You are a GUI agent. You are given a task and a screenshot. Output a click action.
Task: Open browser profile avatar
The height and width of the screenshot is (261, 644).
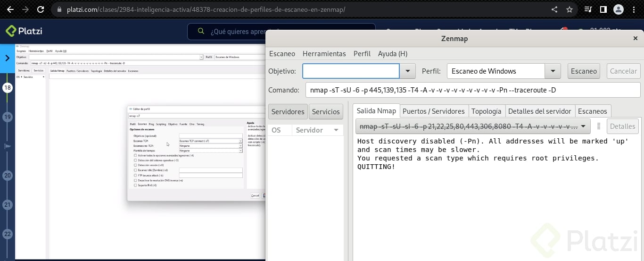(x=618, y=9)
